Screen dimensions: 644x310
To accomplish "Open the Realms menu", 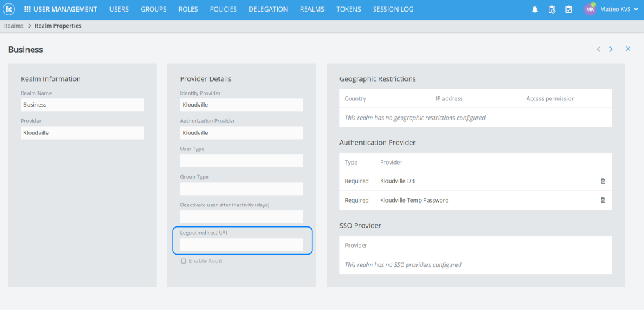I will coord(312,10).
